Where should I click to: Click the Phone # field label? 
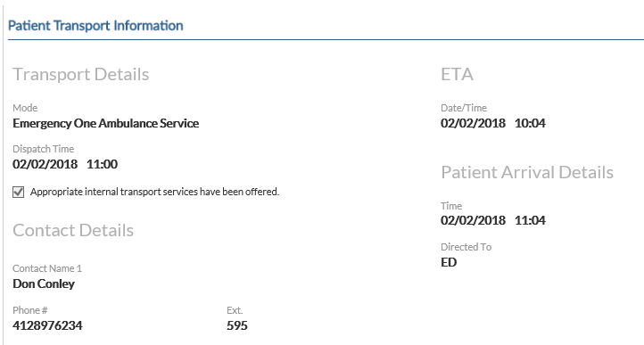[30, 310]
